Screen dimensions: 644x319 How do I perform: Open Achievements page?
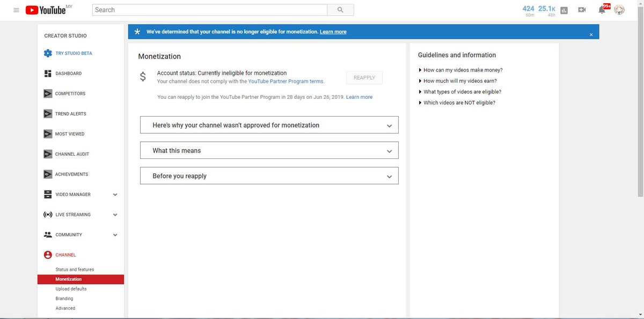coord(71,174)
